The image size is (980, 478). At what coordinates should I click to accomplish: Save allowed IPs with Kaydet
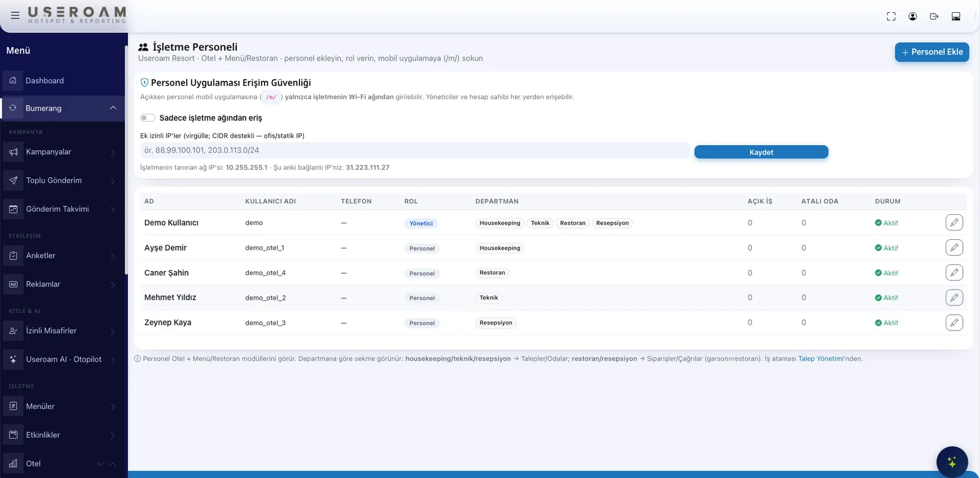pos(761,152)
